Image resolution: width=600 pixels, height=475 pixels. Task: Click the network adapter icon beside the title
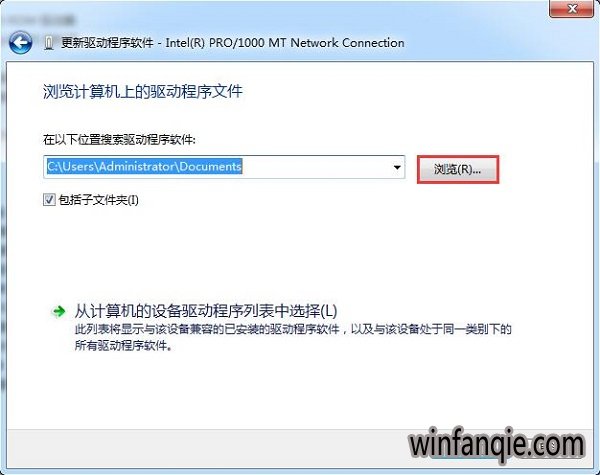[x=48, y=43]
